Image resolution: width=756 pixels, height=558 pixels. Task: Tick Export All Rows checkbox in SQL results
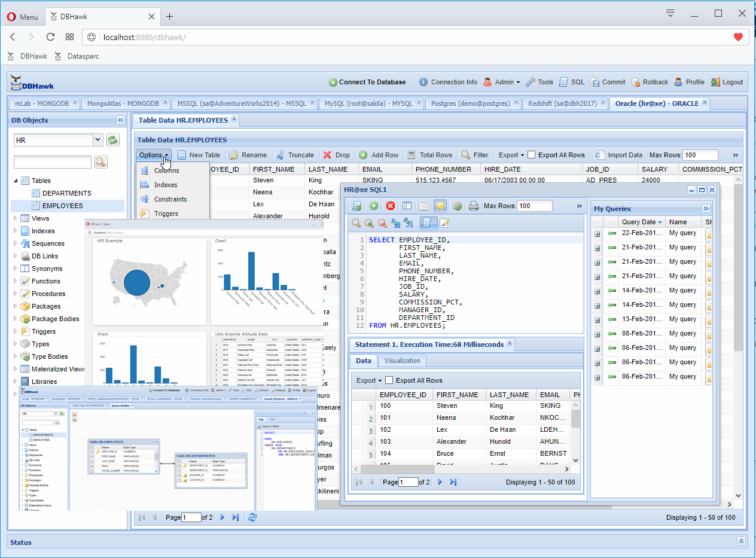tap(389, 380)
